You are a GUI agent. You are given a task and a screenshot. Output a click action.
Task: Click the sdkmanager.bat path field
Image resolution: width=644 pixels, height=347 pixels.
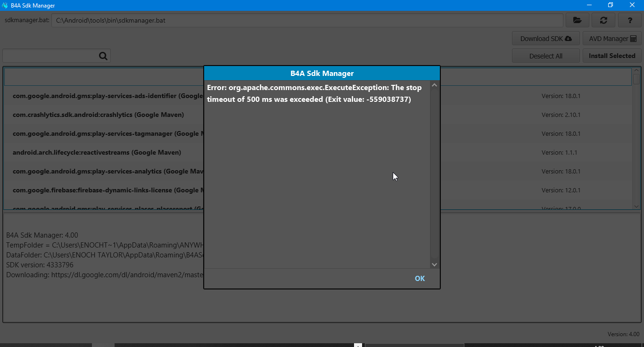(x=307, y=20)
